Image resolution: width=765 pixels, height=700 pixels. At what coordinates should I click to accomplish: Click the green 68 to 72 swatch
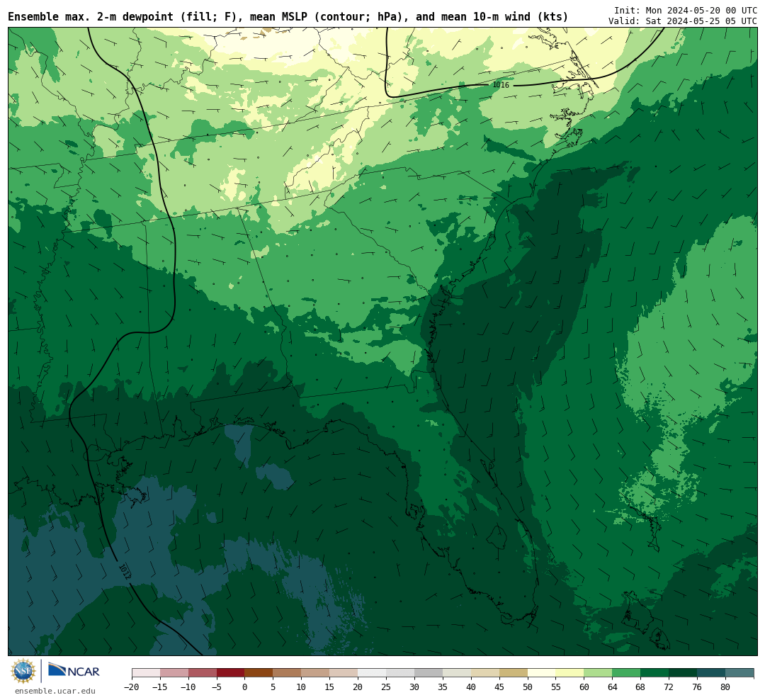coord(654,673)
